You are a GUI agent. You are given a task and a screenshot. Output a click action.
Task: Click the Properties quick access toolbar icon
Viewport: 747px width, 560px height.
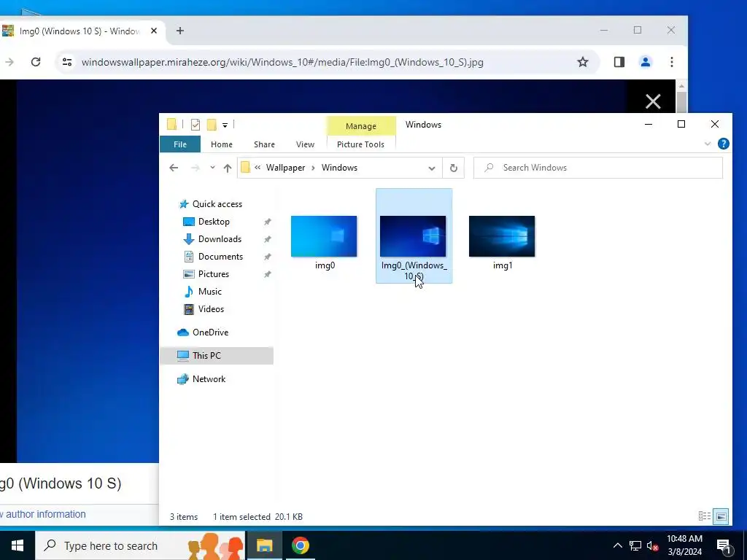click(x=196, y=125)
